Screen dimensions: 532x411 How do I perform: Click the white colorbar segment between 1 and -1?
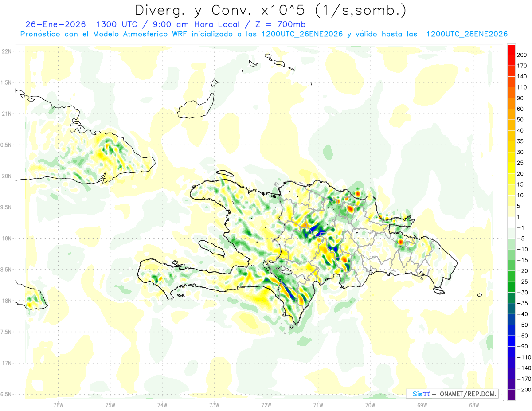pos(511,222)
